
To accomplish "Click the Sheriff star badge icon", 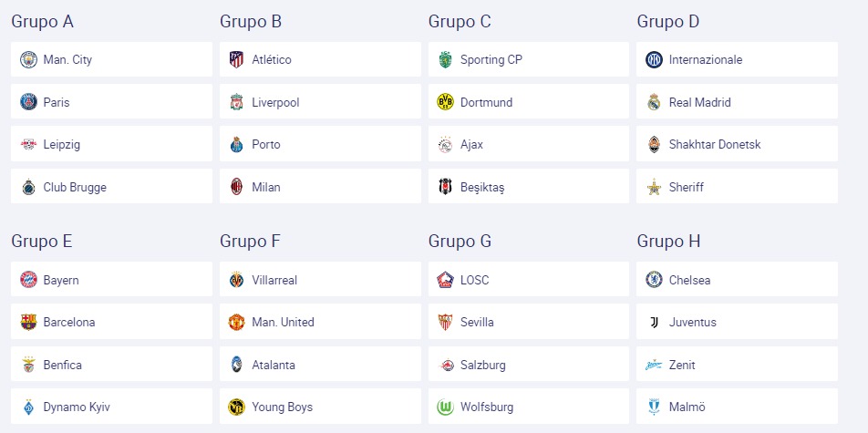I will click(x=655, y=187).
